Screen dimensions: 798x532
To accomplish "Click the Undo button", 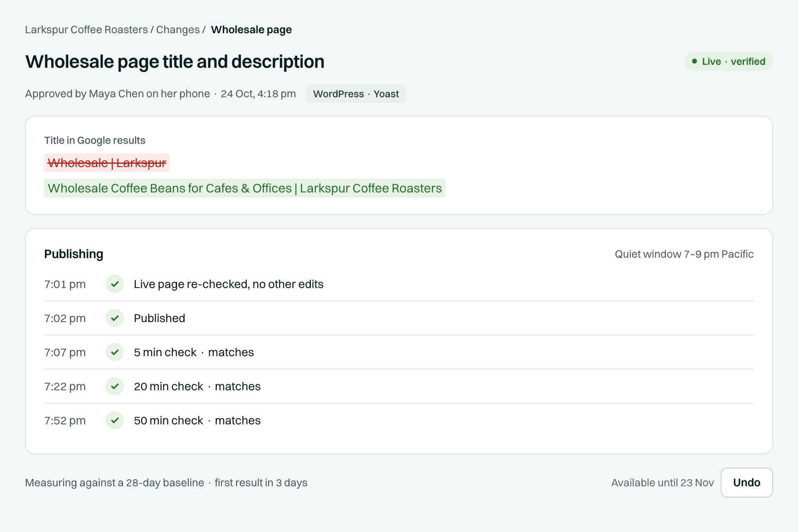I will pyautogui.click(x=746, y=483).
